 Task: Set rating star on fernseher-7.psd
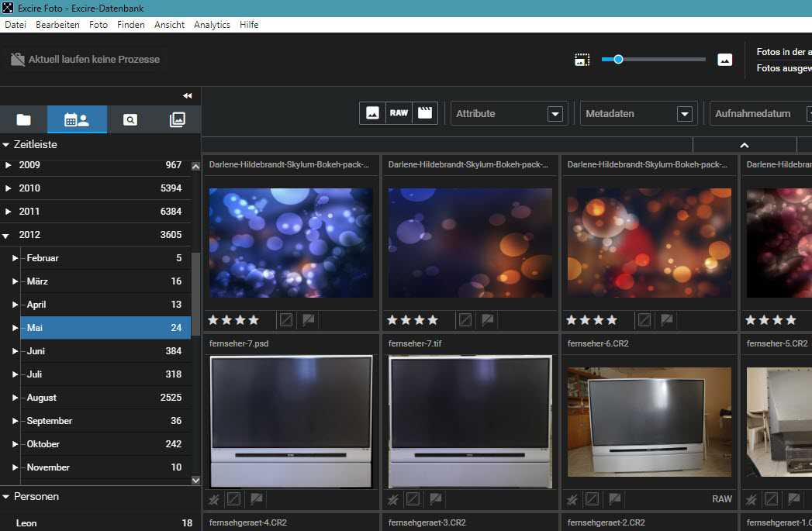214,499
